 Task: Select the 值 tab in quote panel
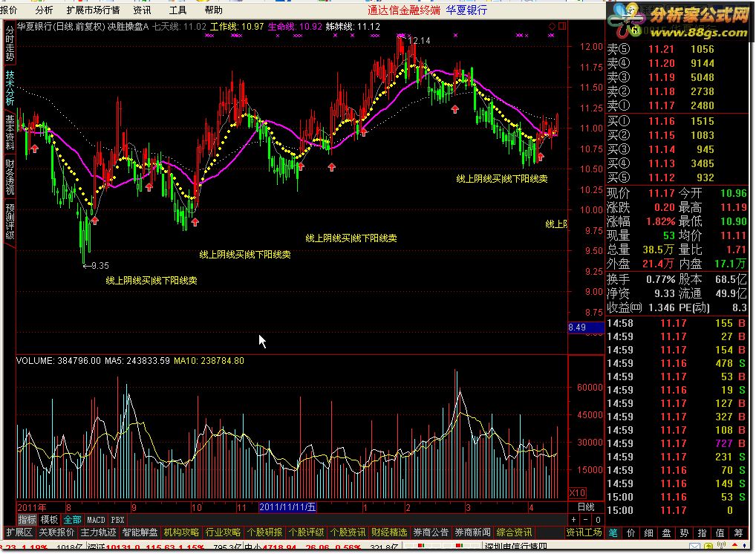(x=720, y=532)
